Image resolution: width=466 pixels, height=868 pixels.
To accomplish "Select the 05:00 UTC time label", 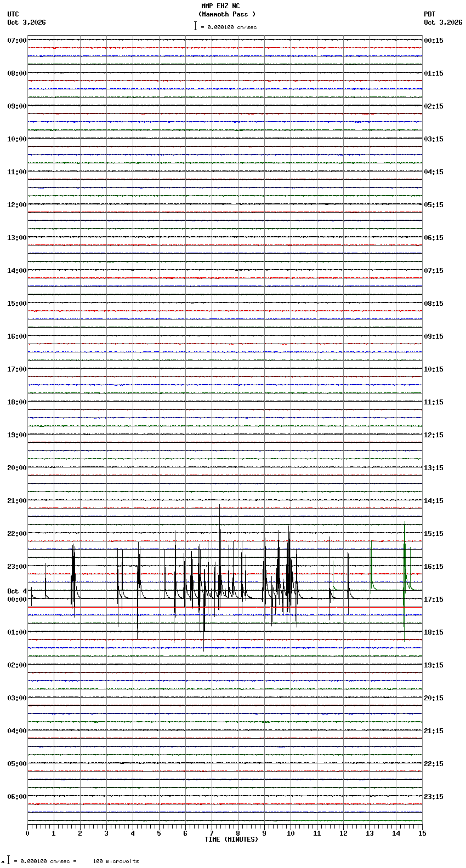I will click(16, 764).
